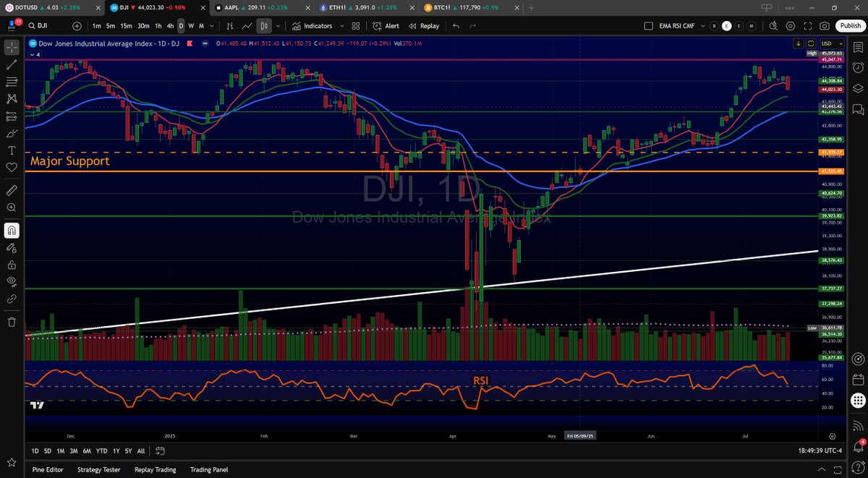Open chart time axis settings gear
Image resolution: width=868 pixels, height=478 pixels.
[833, 436]
